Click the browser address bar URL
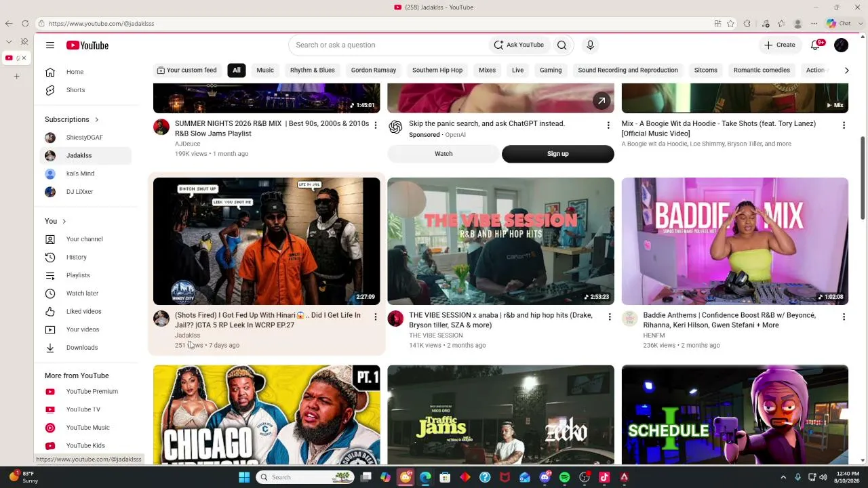The width and height of the screenshot is (868, 488). [101, 24]
